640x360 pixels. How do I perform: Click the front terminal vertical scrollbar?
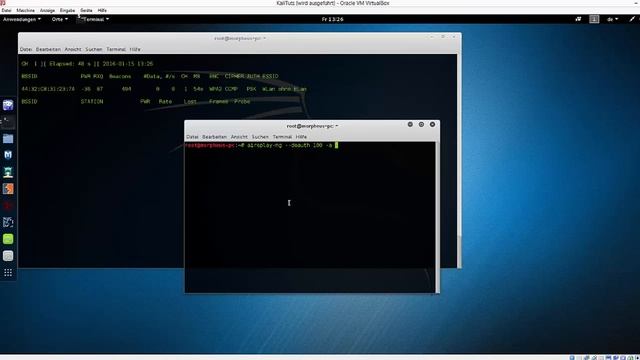point(438,217)
